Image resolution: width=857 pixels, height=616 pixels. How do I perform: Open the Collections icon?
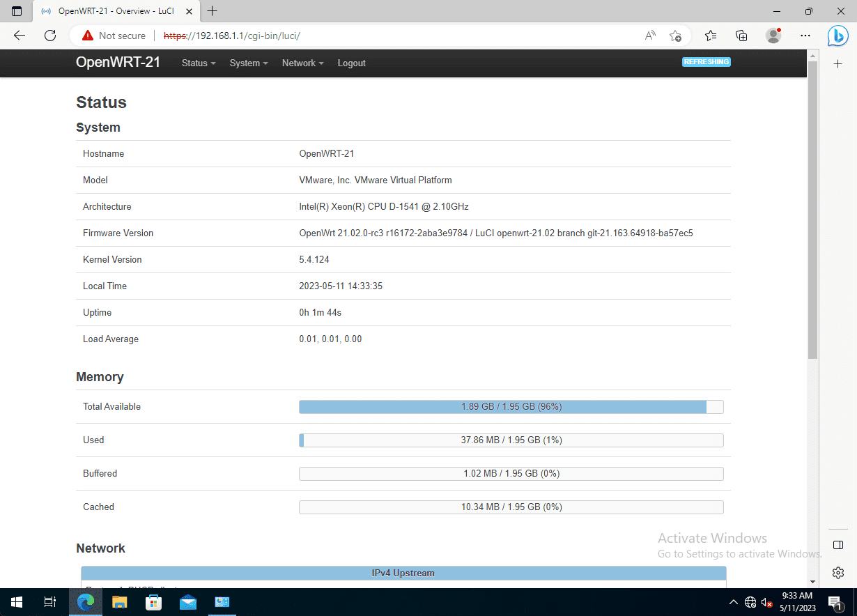pos(741,36)
